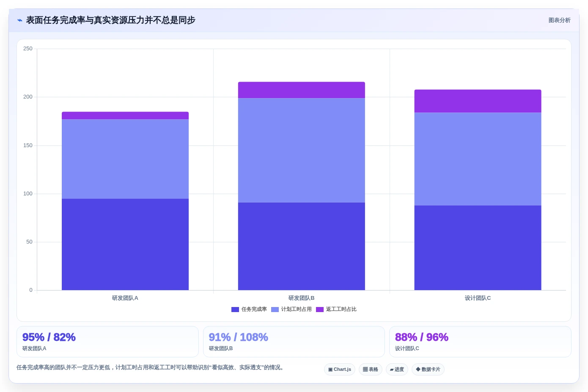Click 研发团队B purple top bar segment

coord(302,90)
